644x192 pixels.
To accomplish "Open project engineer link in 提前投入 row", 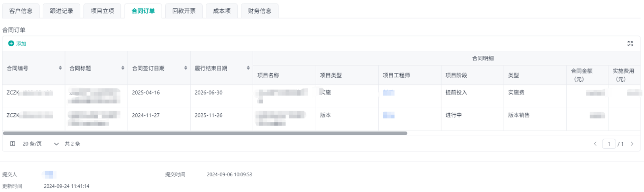I will [x=389, y=92].
